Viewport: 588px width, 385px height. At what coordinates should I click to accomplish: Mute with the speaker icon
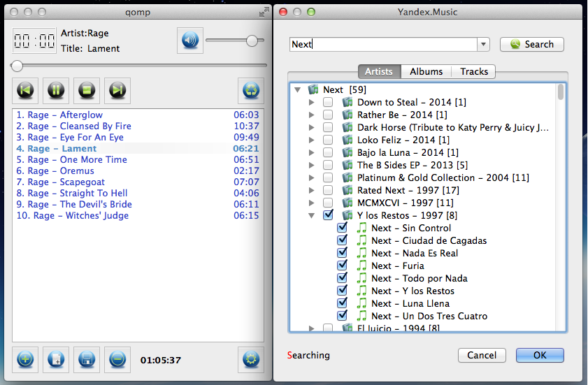pyautogui.click(x=190, y=40)
